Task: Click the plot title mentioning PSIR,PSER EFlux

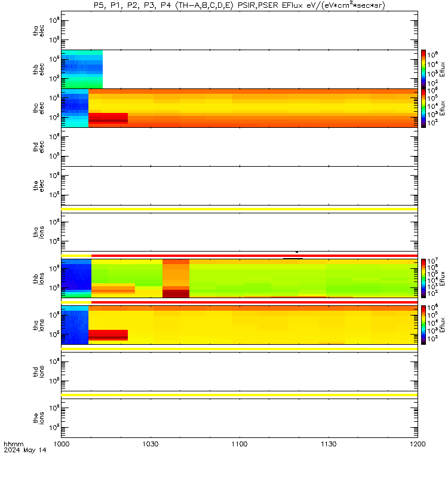Action: 240,5
